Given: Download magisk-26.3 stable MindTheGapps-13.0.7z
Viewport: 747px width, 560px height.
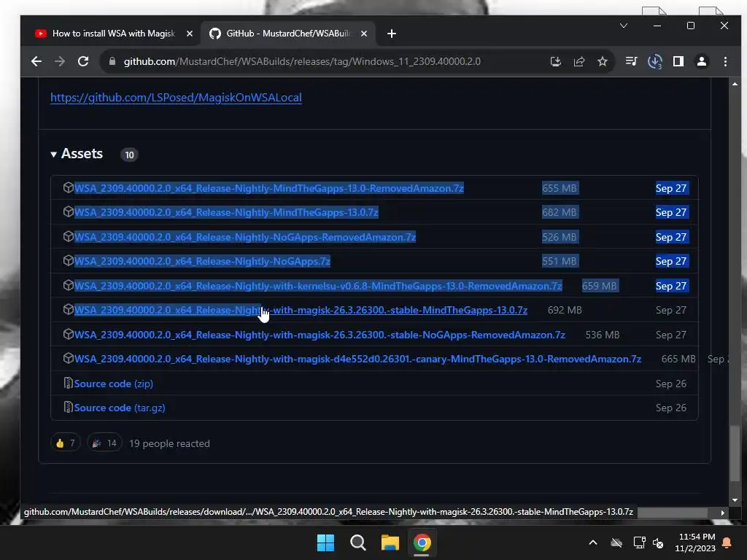Looking at the screenshot, I should 301,310.
